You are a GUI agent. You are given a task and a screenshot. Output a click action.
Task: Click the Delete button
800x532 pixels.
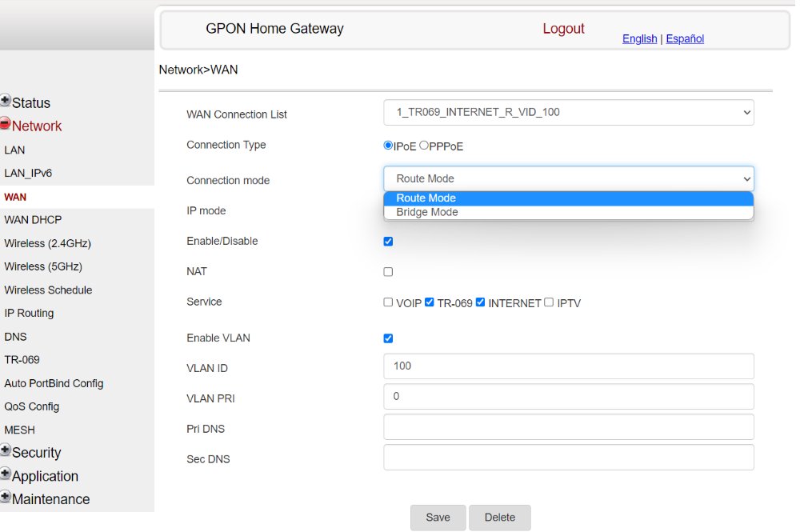(x=500, y=518)
